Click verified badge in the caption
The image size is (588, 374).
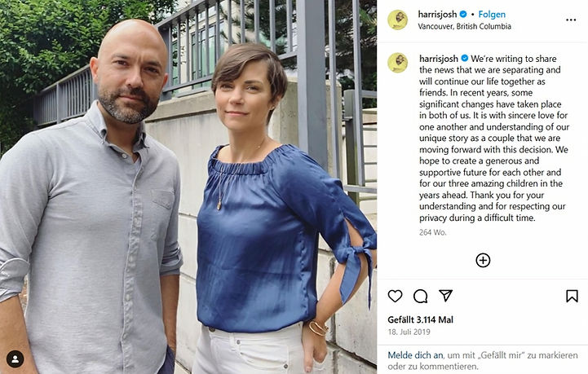[x=464, y=59]
